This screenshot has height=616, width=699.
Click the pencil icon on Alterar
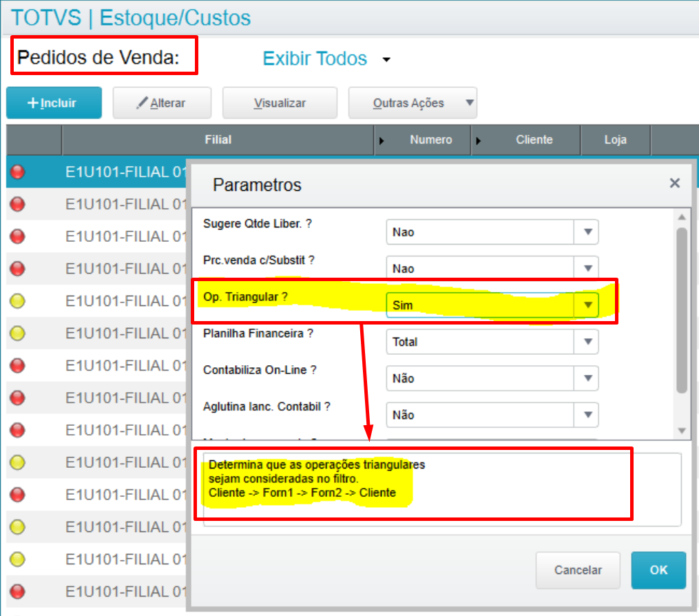[x=142, y=103]
